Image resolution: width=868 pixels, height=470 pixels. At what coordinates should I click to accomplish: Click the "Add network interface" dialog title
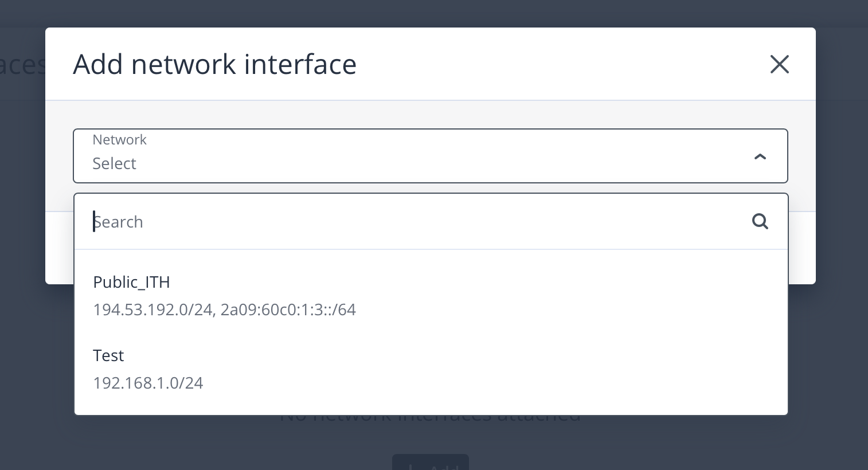point(214,64)
